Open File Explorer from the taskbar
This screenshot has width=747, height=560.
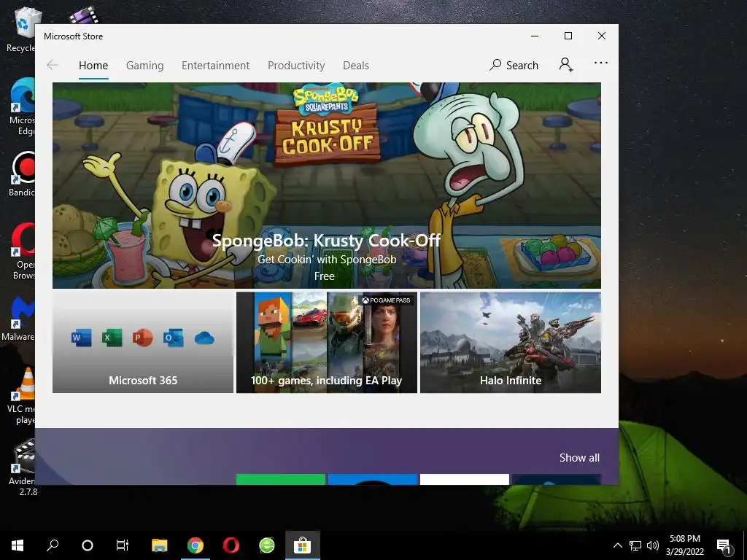coord(160,545)
